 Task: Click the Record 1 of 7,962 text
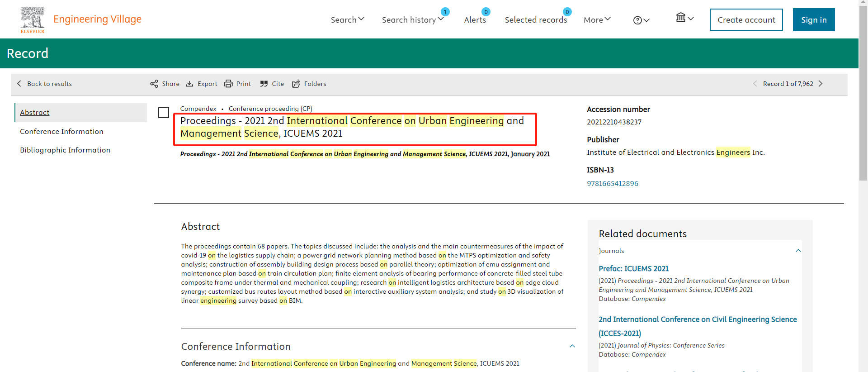[x=788, y=84]
